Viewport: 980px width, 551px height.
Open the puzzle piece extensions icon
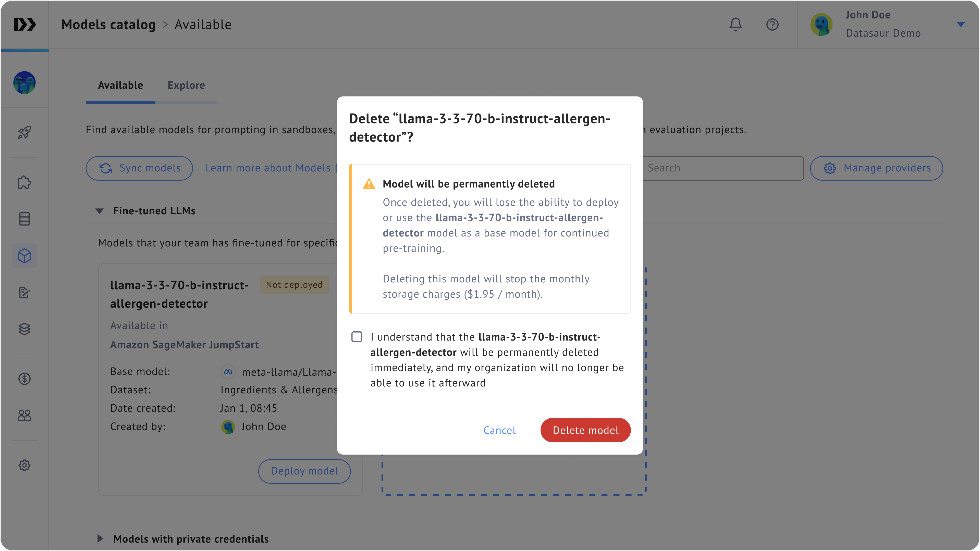point(24,183)
